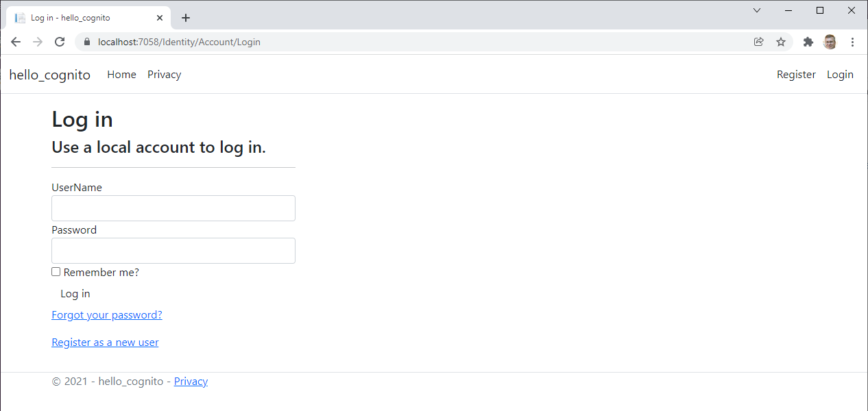The width and height of the screenshot is (868, 411).
Task: Click the © 2021 - hello_cognito footer text
Action: pos(108,382)
